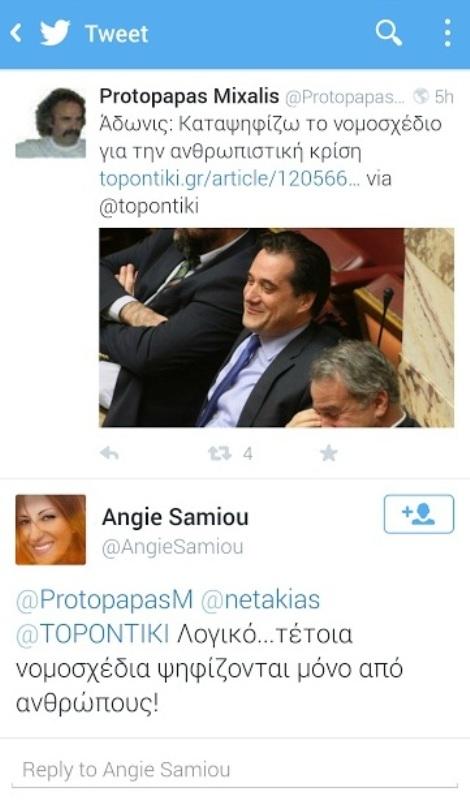Click the reply arrow under the tweet
Image resolution: width=470 pixels, height=800 pixels.
point(109,453)
